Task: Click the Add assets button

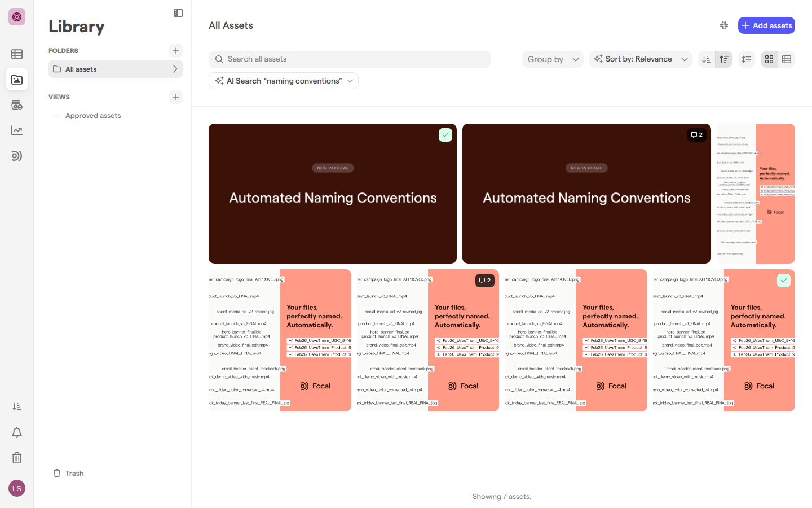Action: click(x=766, y=25)
